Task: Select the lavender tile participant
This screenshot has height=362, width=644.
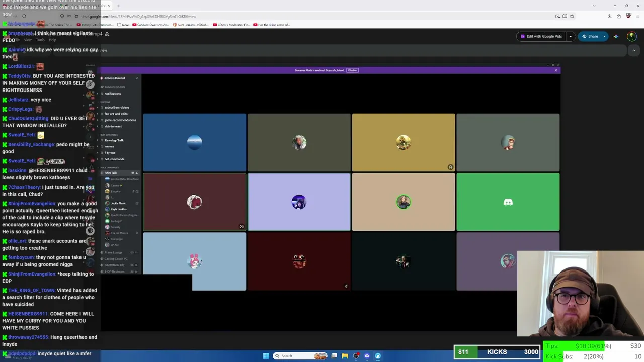Action: (299, 202)
